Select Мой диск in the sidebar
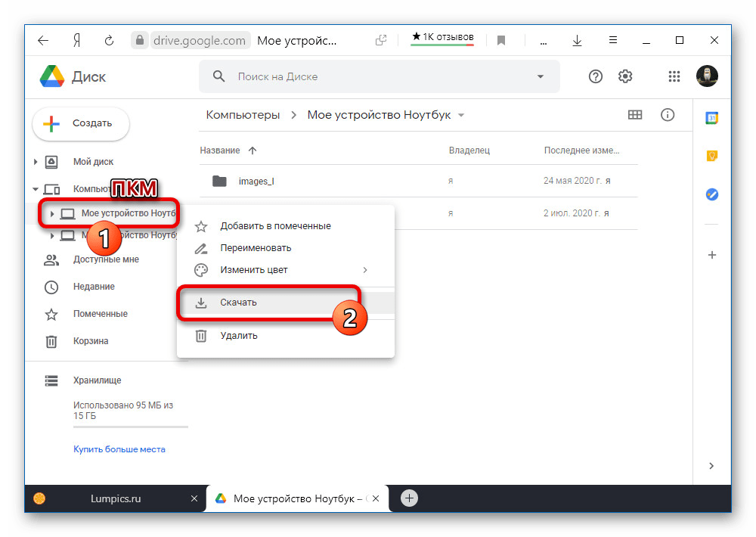 pos(93,162)
